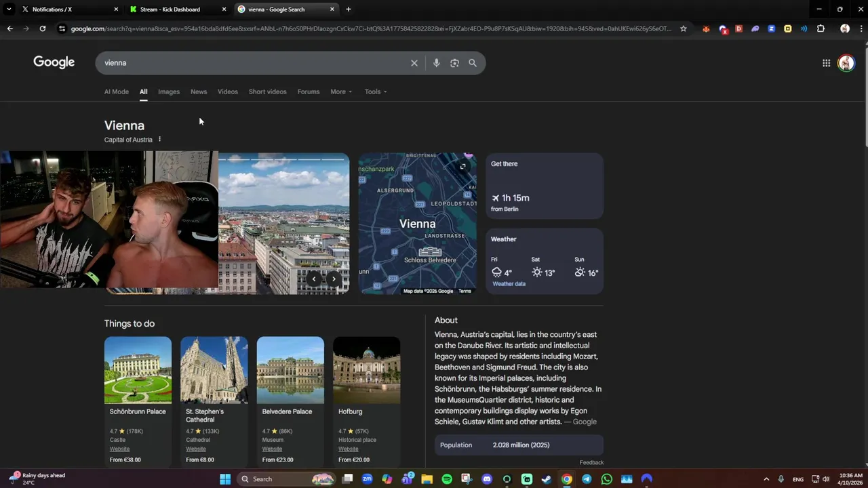The height and width of the screenshot is (488, 868).
Task: Open the Chrome three-dot menu
Action: (x=861, y=28)
